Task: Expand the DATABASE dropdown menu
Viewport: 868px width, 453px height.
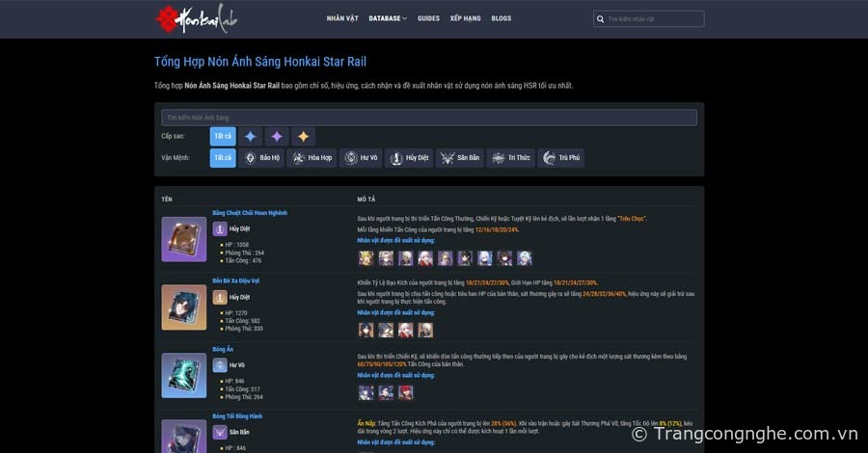Action: [388, 18]
